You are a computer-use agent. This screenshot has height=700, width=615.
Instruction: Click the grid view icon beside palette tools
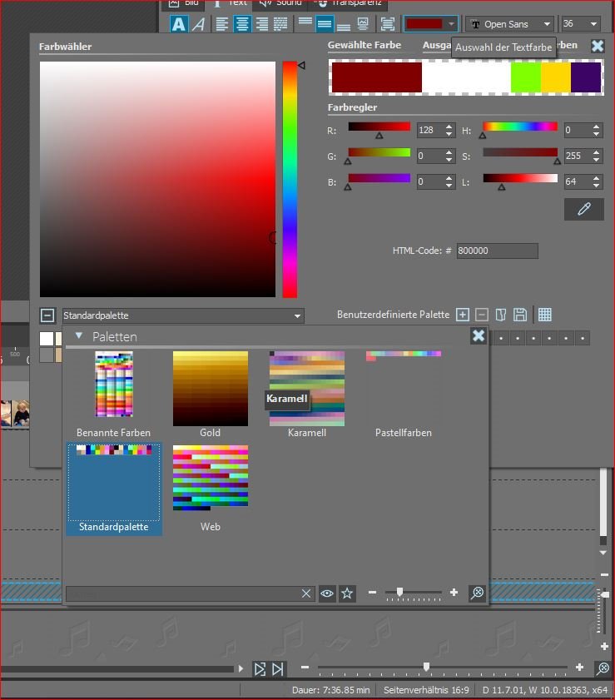544,315
